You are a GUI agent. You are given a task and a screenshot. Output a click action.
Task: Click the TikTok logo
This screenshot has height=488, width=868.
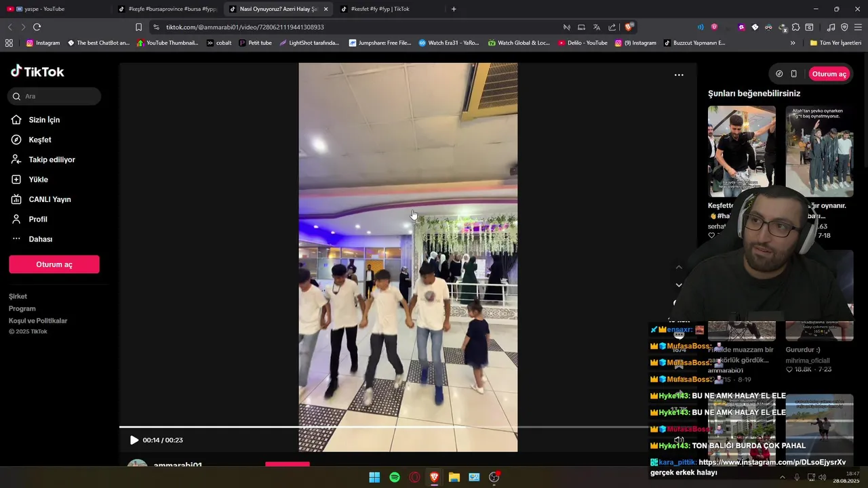coord(37,71)
